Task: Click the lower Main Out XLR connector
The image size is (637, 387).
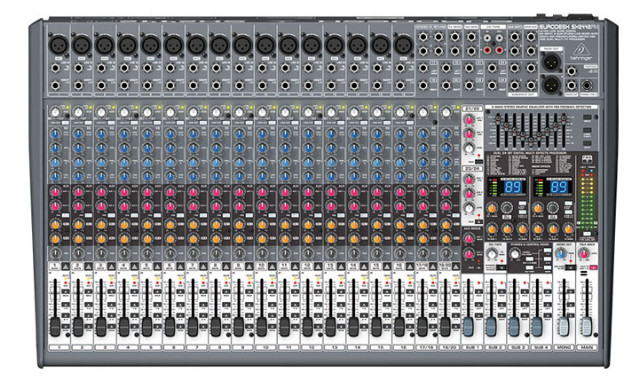Action: (x=551, y=85)
